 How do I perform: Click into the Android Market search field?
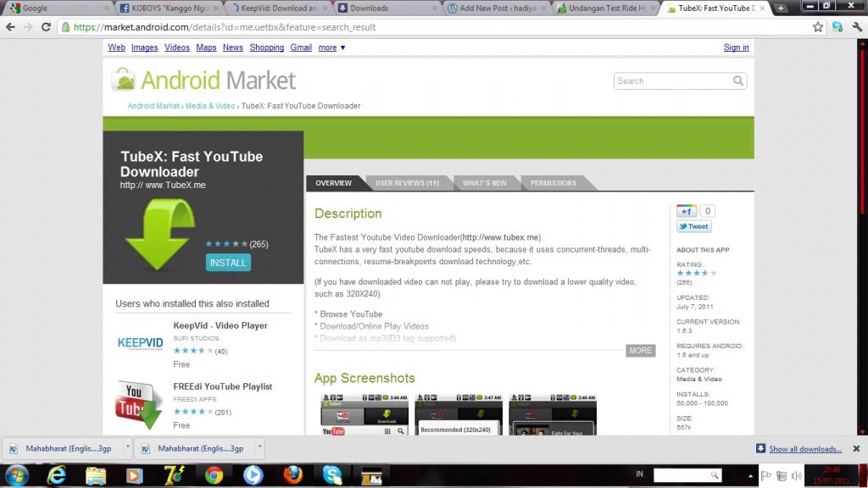click(x=673, y=81)
